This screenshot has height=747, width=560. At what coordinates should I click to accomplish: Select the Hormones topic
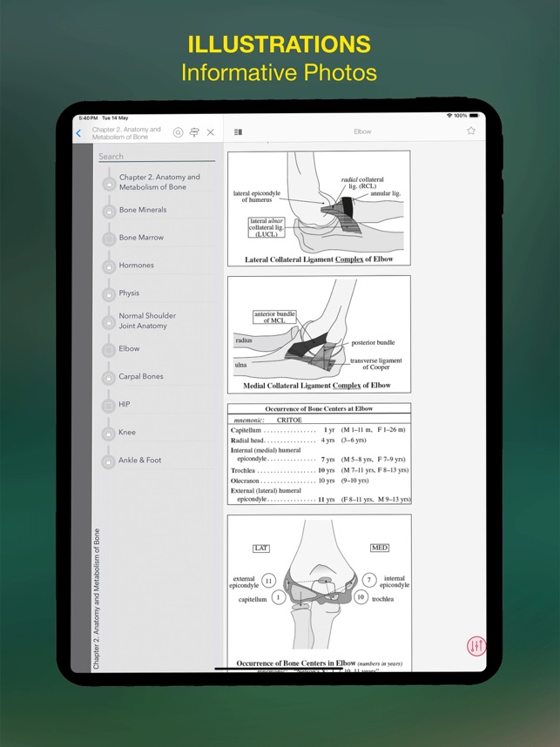[x=137, y=266]
